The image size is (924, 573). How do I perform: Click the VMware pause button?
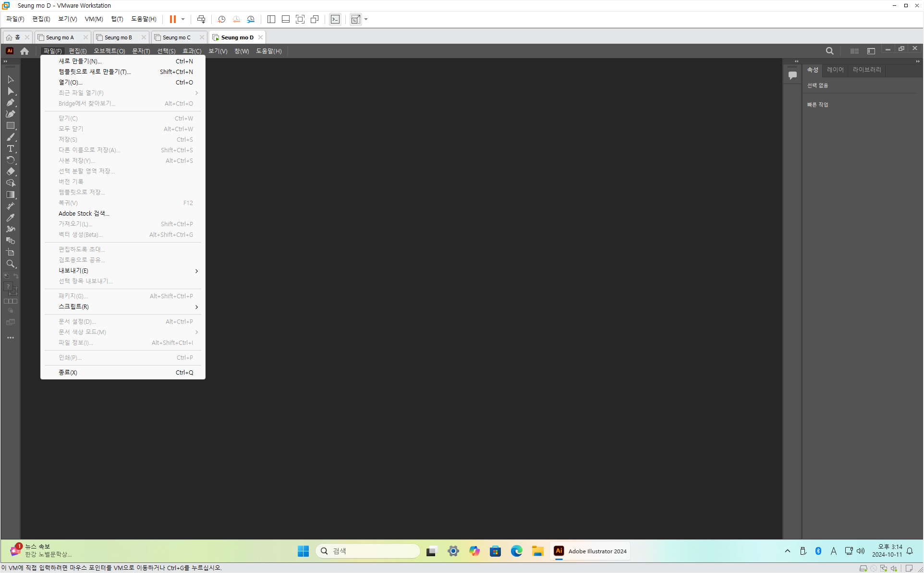(x=173, y=19)
